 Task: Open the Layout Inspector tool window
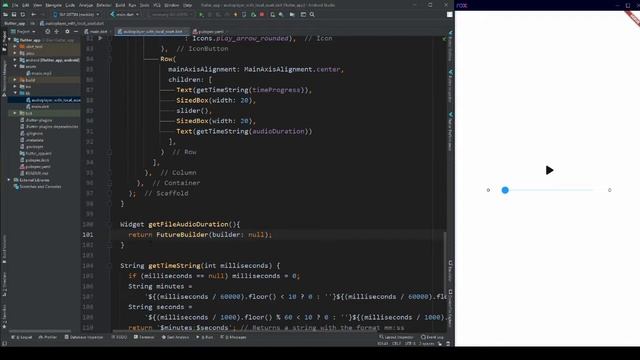396,338
